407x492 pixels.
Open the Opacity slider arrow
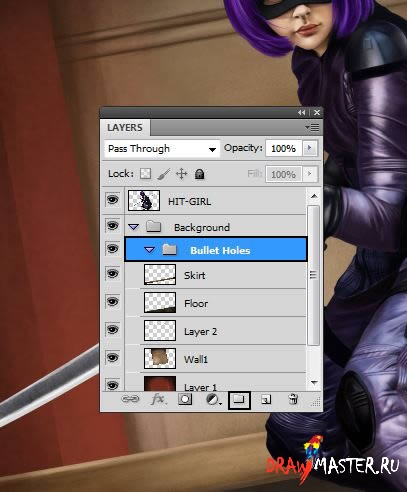[310, 148]
